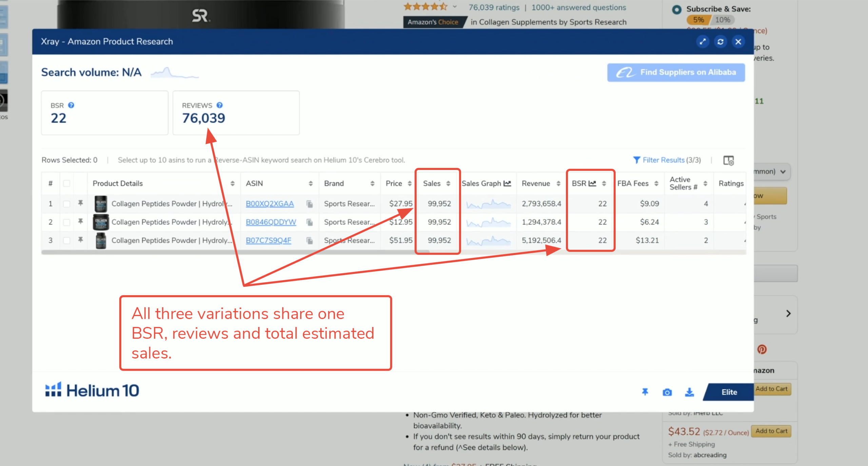Image resolution: width=868 pixels, height=466 pixels.
Task: Click the BSR help question icon
Action: point(71,105)
